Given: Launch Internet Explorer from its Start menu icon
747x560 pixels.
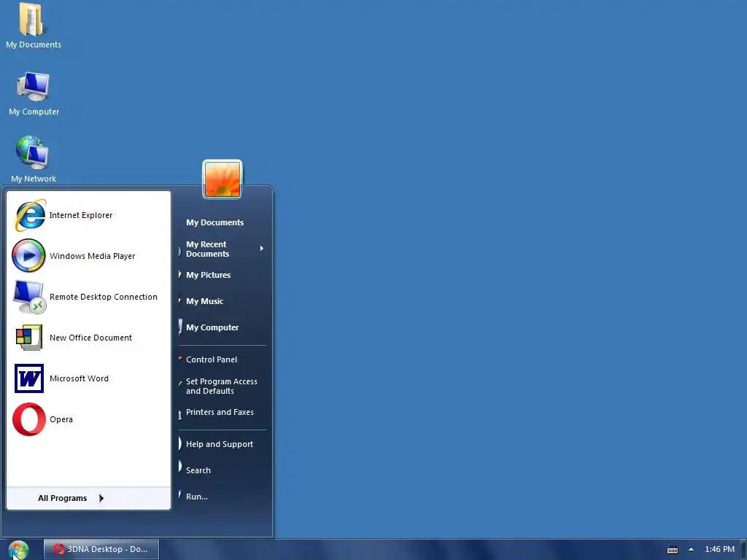Looking at the screenshot, I should coord(31,215).
